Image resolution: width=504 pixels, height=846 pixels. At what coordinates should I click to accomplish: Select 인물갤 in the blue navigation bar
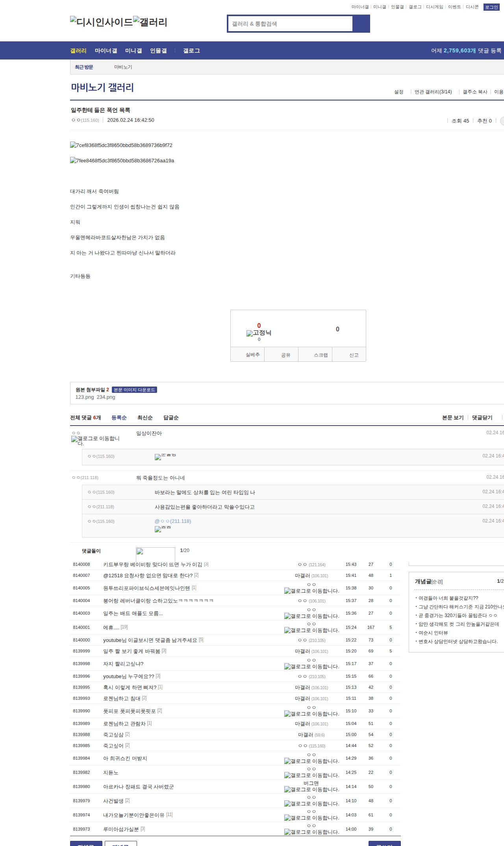[x=158, y=50]
